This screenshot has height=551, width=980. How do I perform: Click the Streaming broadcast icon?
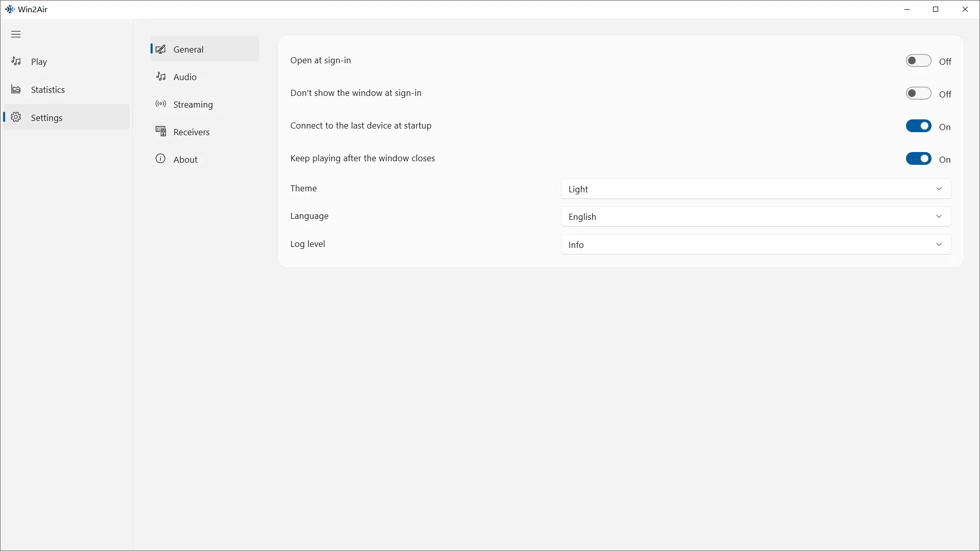pos(161,104)
